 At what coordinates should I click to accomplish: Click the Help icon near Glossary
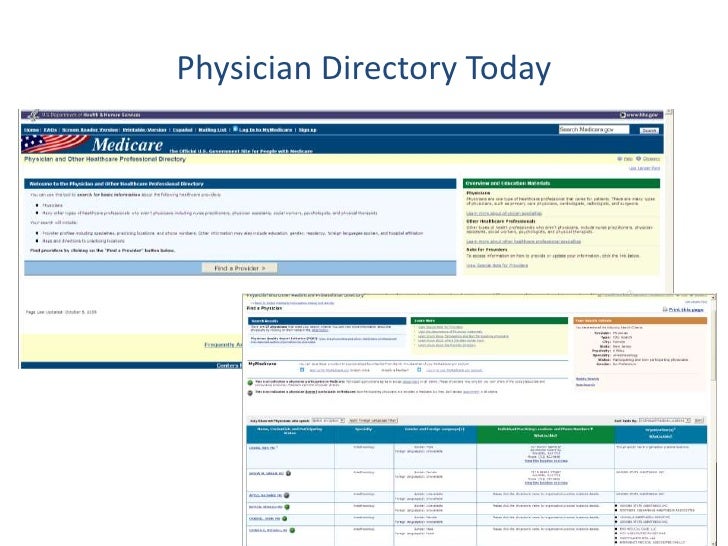[619, 159]
